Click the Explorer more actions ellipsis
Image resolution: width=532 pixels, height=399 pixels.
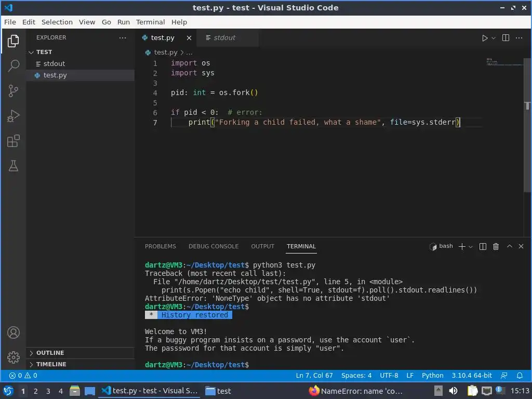123,37
